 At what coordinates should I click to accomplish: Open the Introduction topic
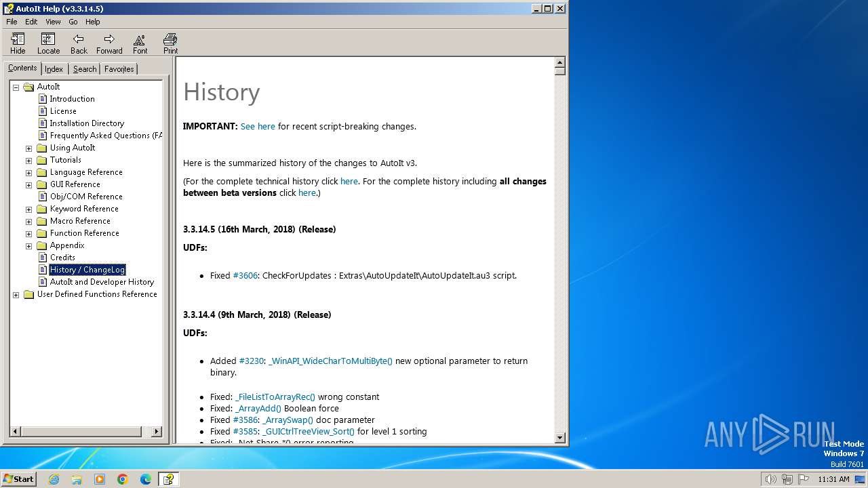(72, 99)
